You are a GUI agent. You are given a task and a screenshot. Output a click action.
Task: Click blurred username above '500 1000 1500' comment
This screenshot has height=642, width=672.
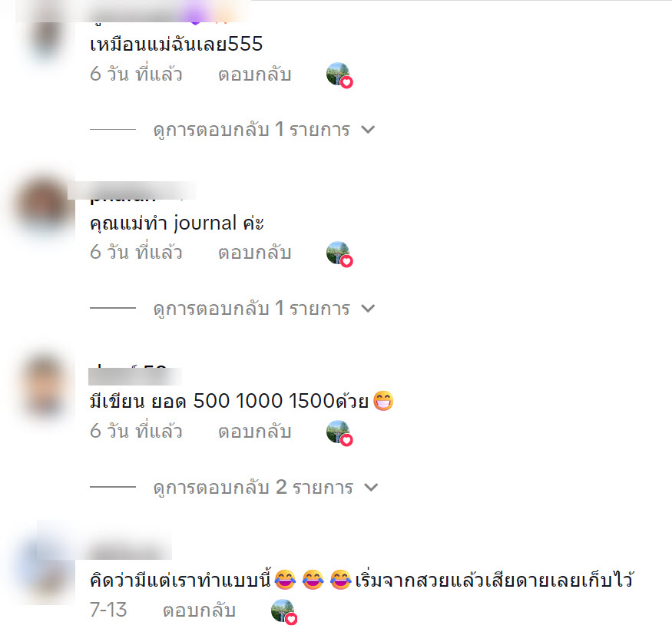tap(134, 375)
